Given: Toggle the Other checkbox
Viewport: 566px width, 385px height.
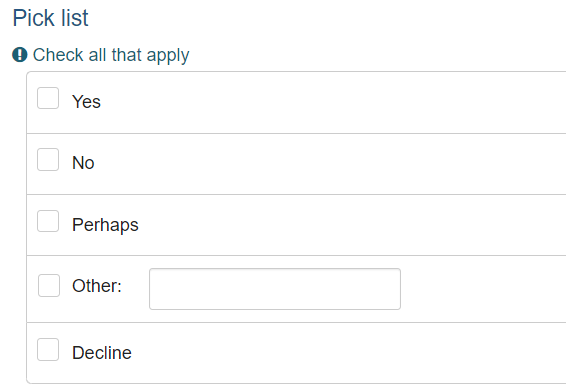Looking at the screenshot, I should coord(49,285).
